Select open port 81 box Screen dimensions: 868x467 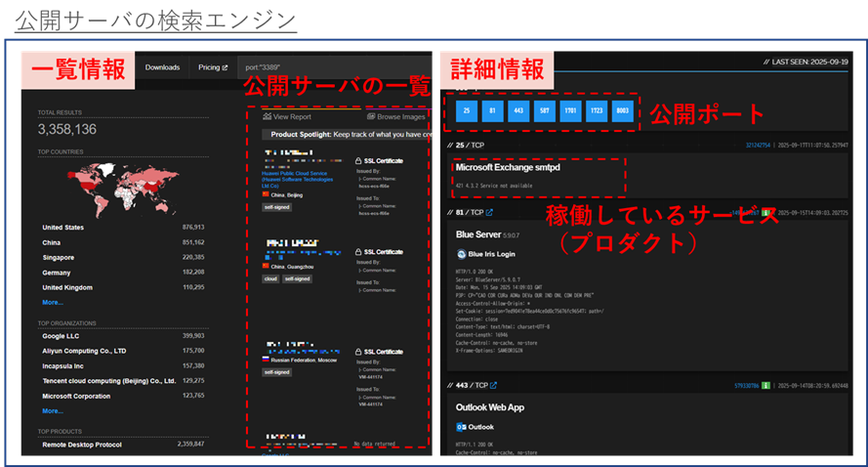coord(493,110)
